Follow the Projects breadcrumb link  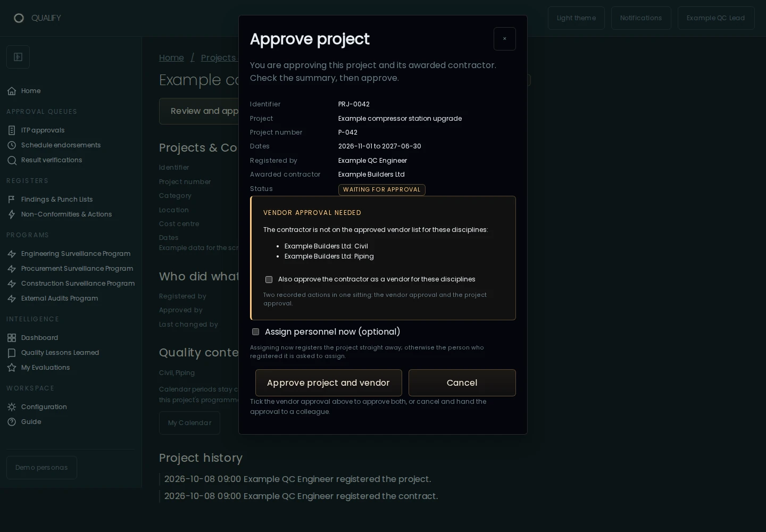[x=219, y=57]
